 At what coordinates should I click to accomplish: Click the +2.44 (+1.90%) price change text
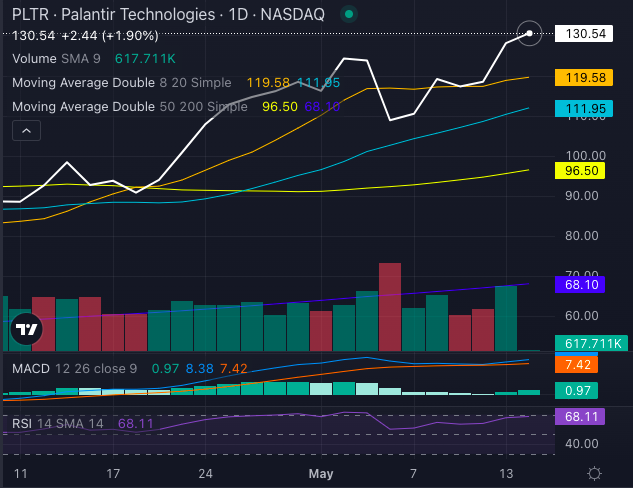point(110,36)
